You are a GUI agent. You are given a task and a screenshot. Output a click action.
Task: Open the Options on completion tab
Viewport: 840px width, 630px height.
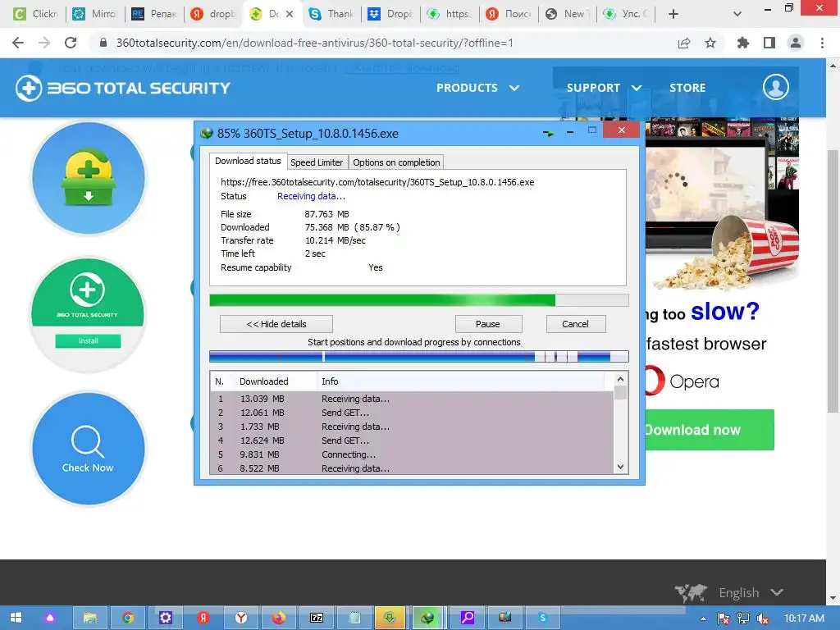396,162
